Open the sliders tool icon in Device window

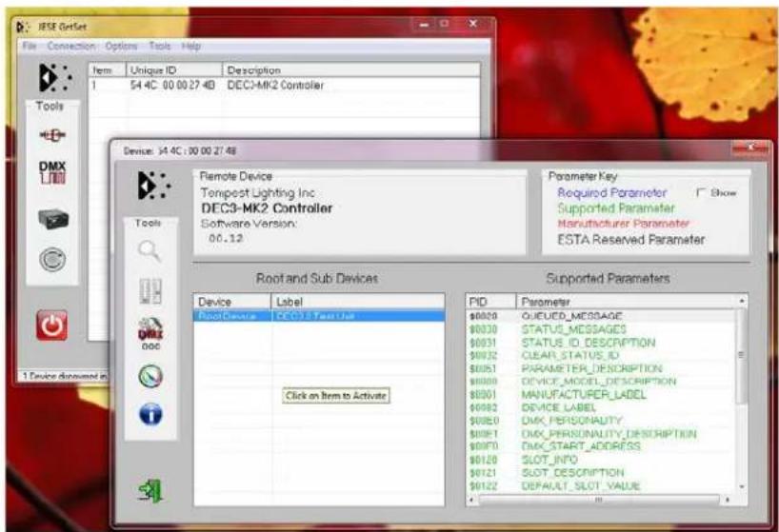click(150, 291)
